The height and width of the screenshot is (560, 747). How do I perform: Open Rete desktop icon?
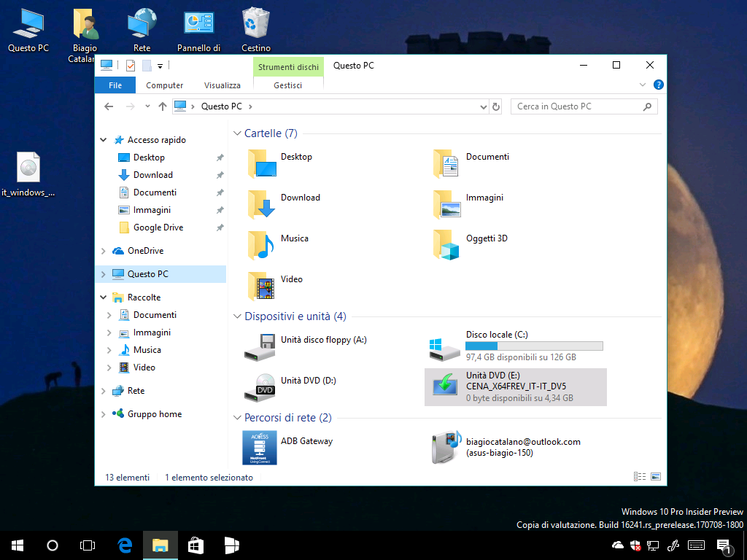[x=142, y=29]
